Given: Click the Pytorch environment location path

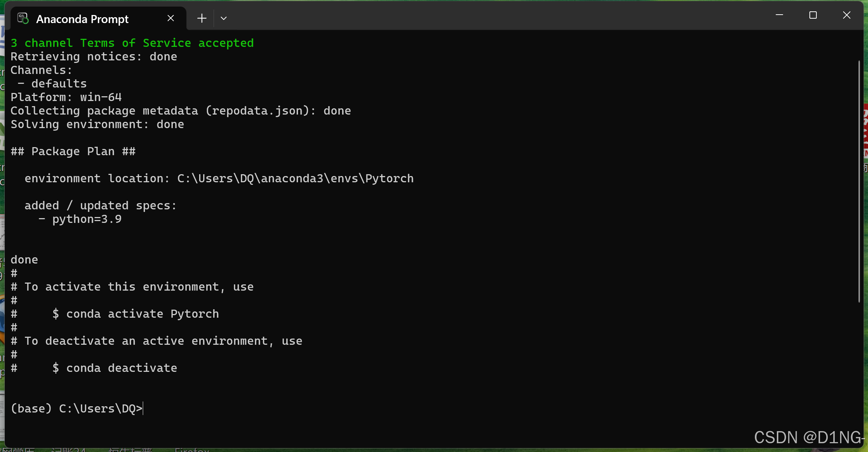Looking at the screenshot, I should pyautogui.click(x=295, y=178).
